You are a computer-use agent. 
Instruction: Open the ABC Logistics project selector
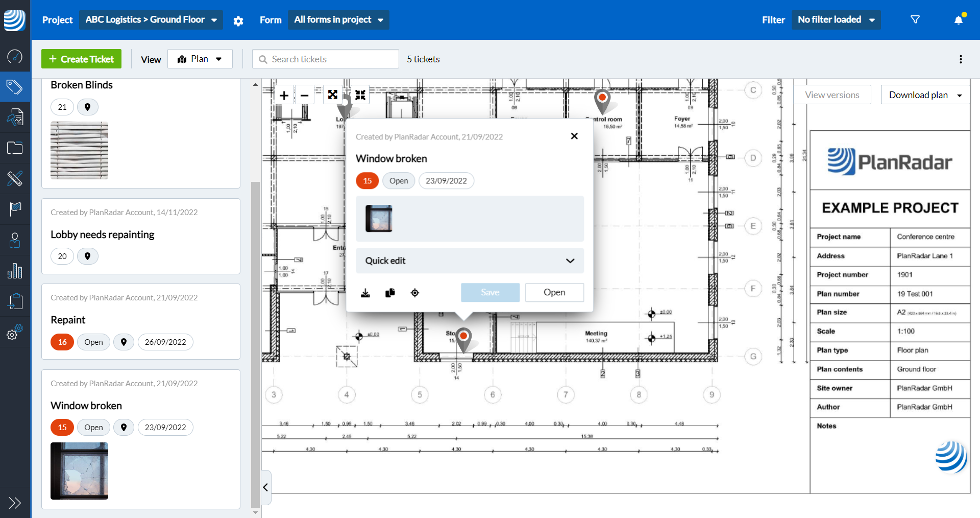click(151, 19)
